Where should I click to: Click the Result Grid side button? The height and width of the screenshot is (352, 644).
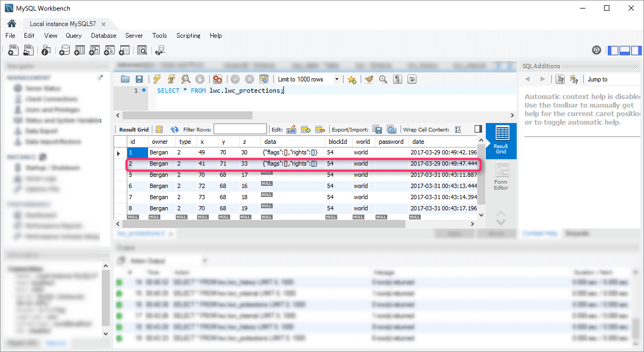(501, 141)
